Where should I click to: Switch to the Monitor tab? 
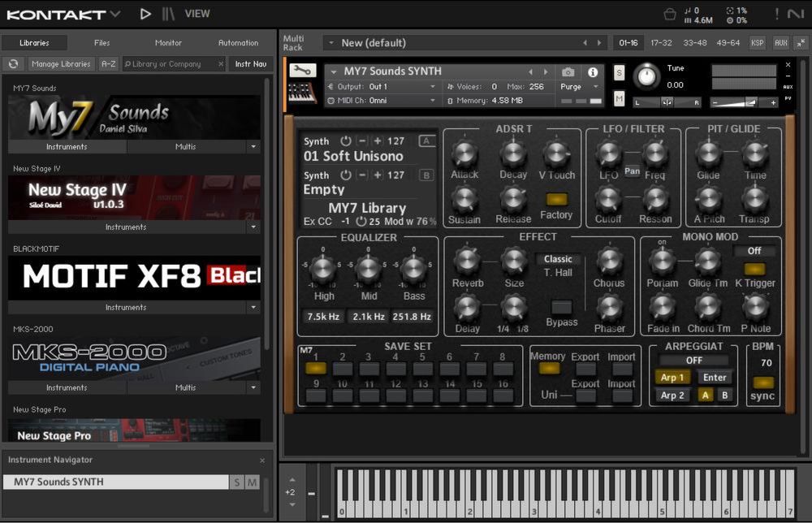click(168, 43)
